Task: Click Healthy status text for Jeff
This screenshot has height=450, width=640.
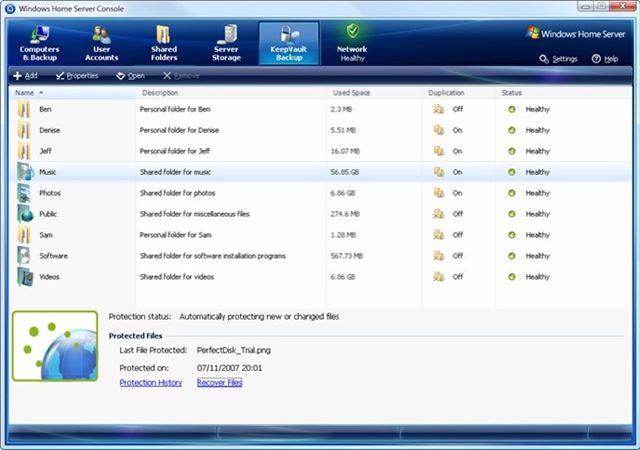Action: pos(538,151)
